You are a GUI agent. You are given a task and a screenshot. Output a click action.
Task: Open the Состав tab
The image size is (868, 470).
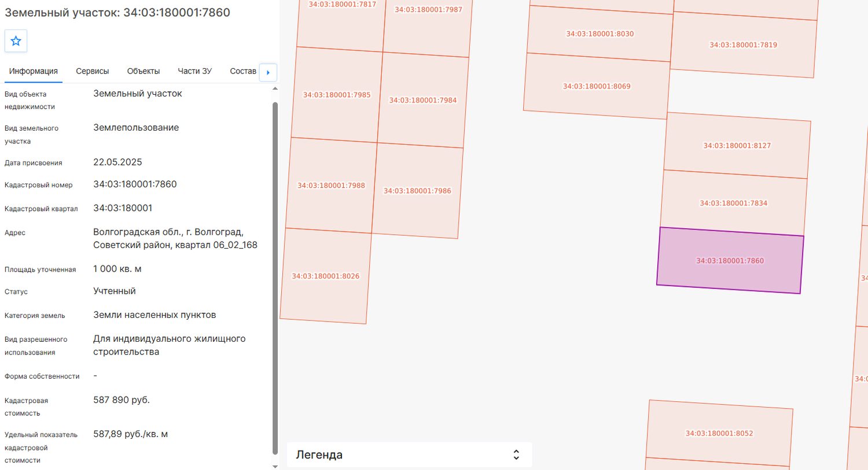pyautogui.click(x=243, y=71)
